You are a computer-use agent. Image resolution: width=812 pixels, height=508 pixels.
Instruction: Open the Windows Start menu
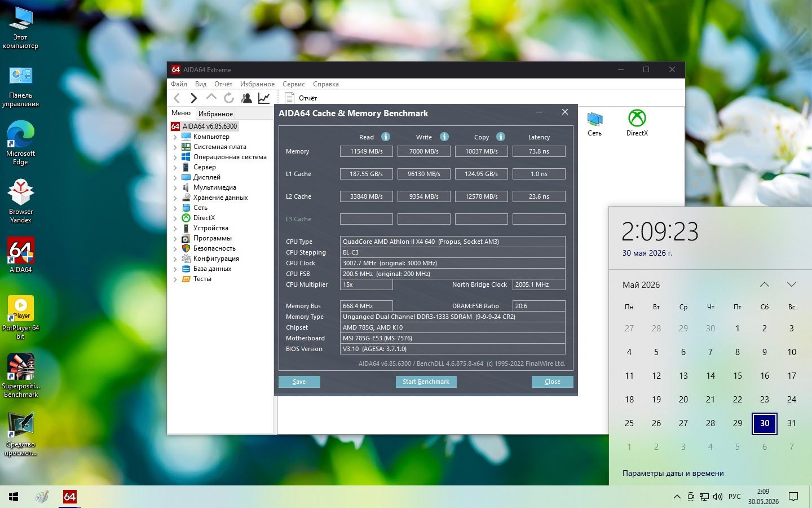click(14, 497)
